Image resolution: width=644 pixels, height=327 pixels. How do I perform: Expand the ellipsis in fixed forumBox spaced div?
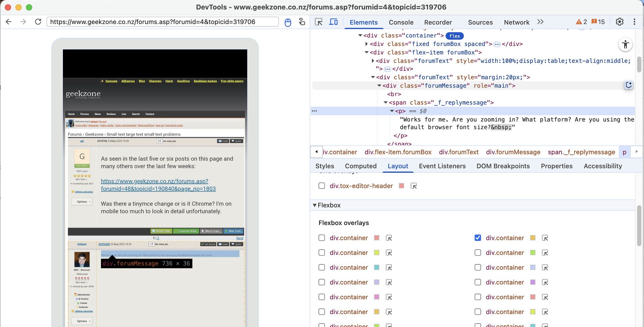497,44
